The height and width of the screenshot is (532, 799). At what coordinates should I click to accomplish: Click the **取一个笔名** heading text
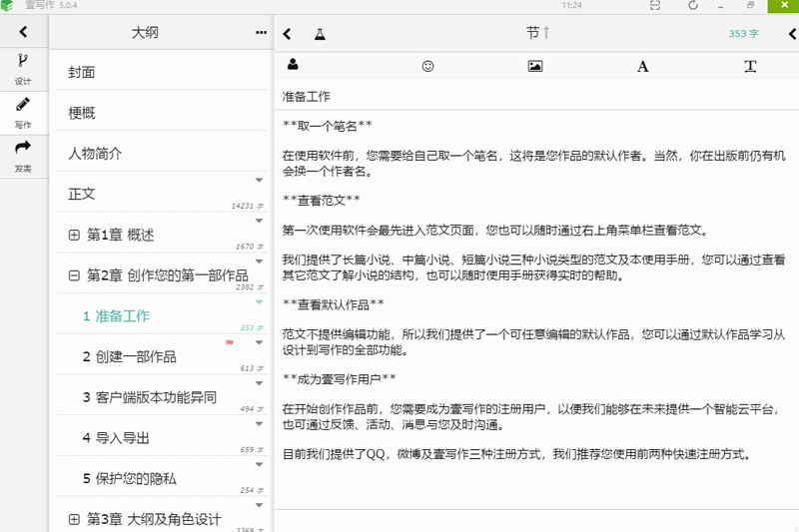[328, 126]
